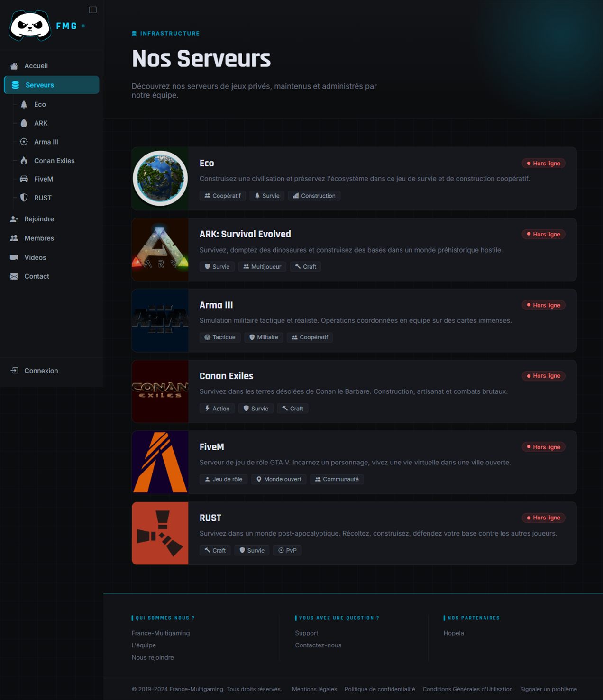The image size is (603, 700).
Task: Click the Hors ligne badge on FiveM card
Action: tap(543, 447)
